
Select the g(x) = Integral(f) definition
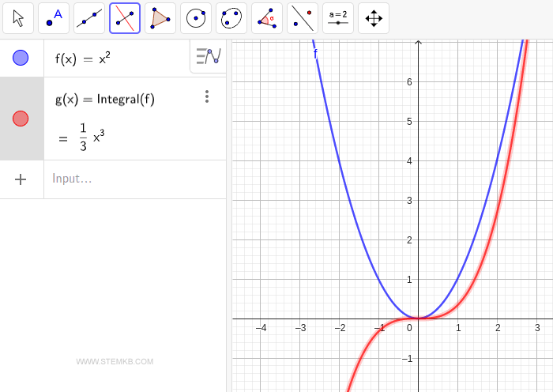tap(105, 99)
